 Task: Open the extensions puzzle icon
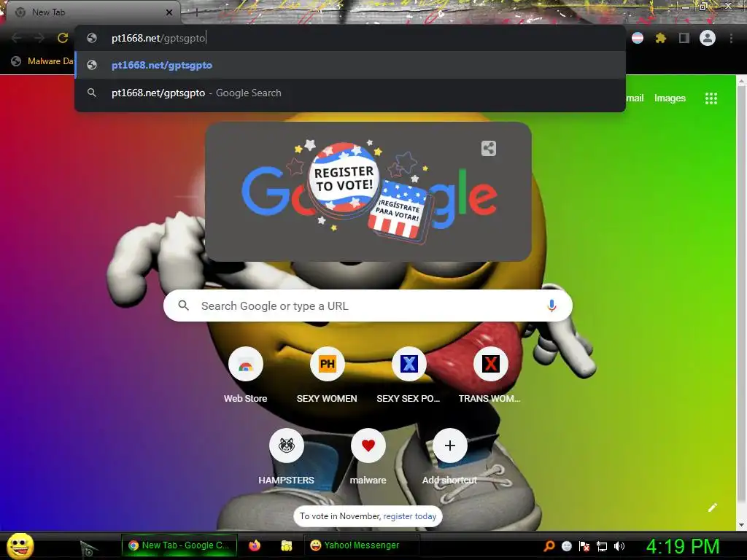coord(661,38)
